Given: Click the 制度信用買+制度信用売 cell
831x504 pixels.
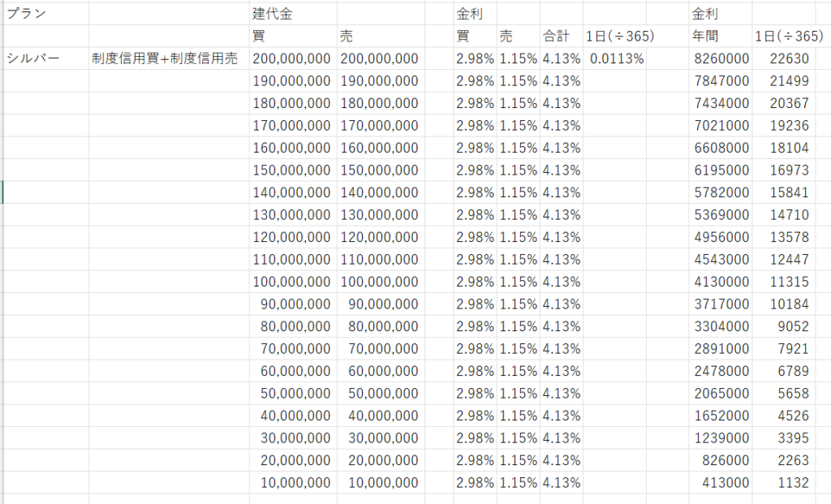Looking at the screenshot, I should (165, 58).
